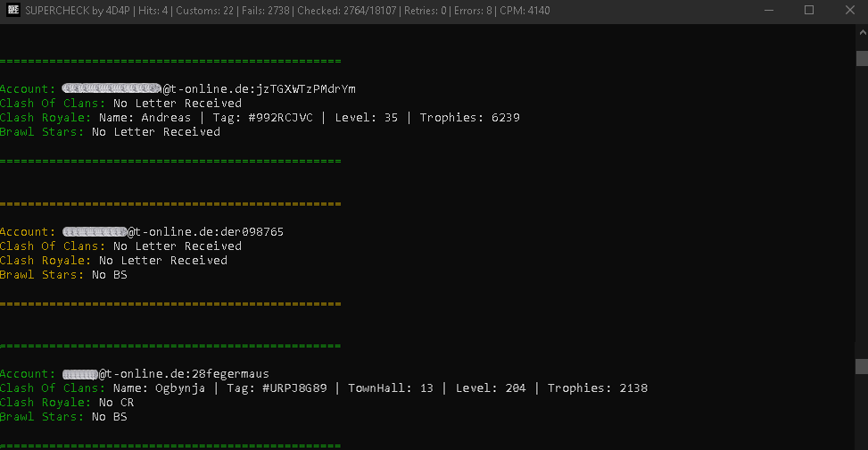Screen dimensions: 868x450
Task: Click the 'Name: Andreas' text
Action: 145,118
